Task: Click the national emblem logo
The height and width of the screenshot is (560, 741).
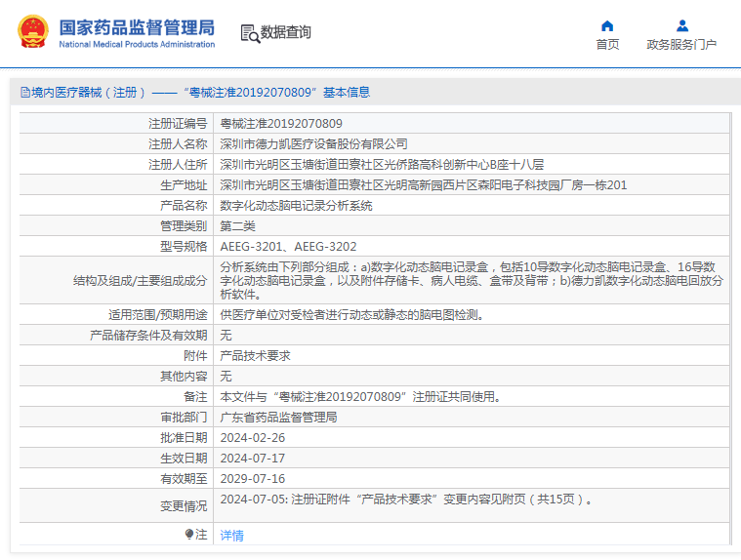Action: tap(33, 31)
